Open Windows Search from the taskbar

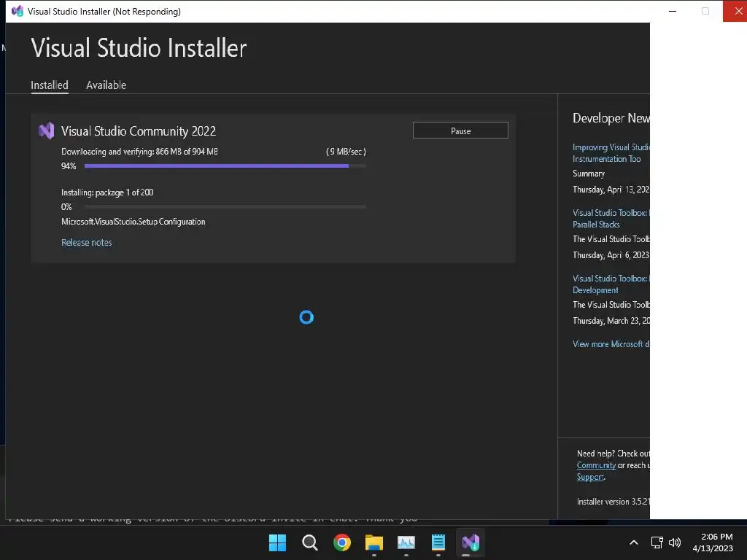click(309, 542)
